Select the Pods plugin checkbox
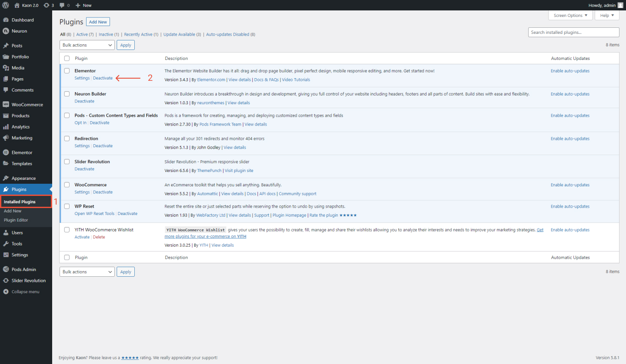The image size is (626, 364). (x=67, y=115)
